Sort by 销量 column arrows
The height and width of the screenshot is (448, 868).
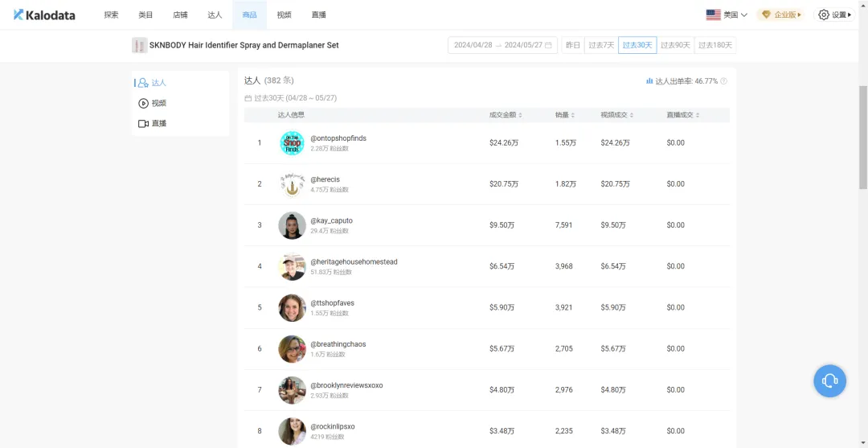[x=573, y=116]
